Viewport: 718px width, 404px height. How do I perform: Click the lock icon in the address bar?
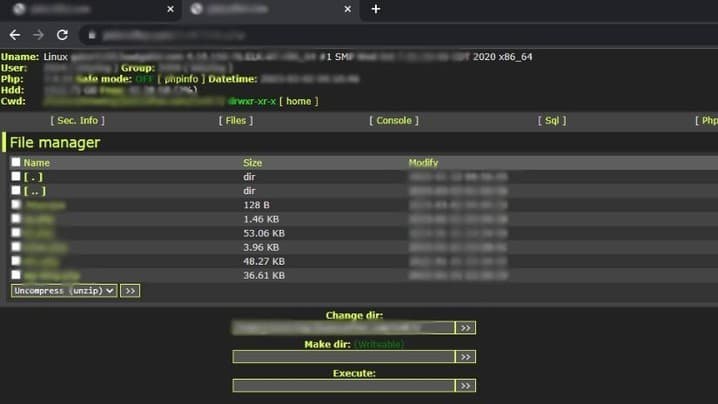(92, 35)
